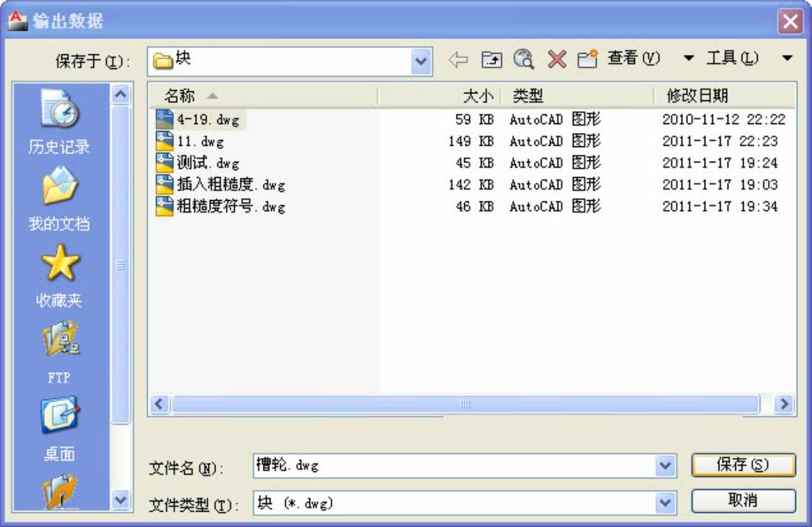Select file icon of 11.dwg
The height and width of the screenshot is (527, 812).
pyautogui.click(x=164, y=142)
